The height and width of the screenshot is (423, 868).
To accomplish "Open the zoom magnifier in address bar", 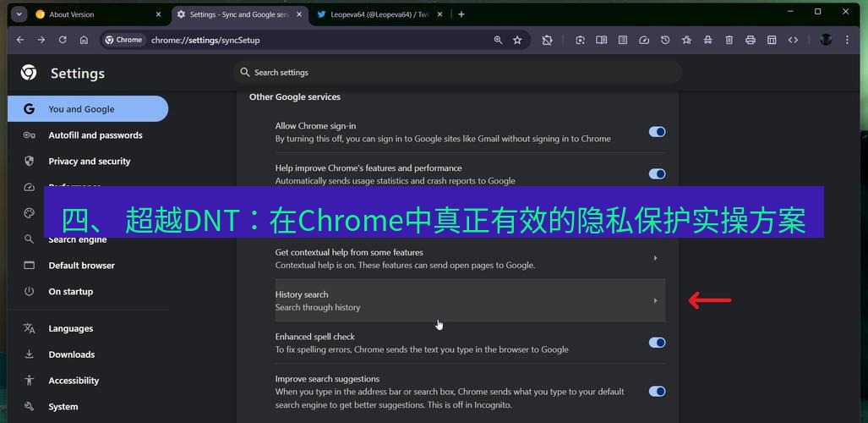I will [x=498, y=40].
